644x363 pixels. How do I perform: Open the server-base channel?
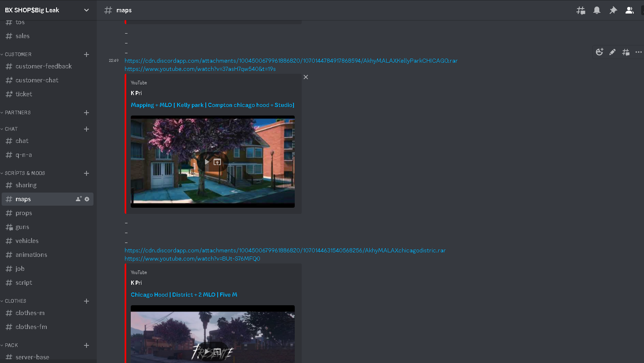[48, 357]
